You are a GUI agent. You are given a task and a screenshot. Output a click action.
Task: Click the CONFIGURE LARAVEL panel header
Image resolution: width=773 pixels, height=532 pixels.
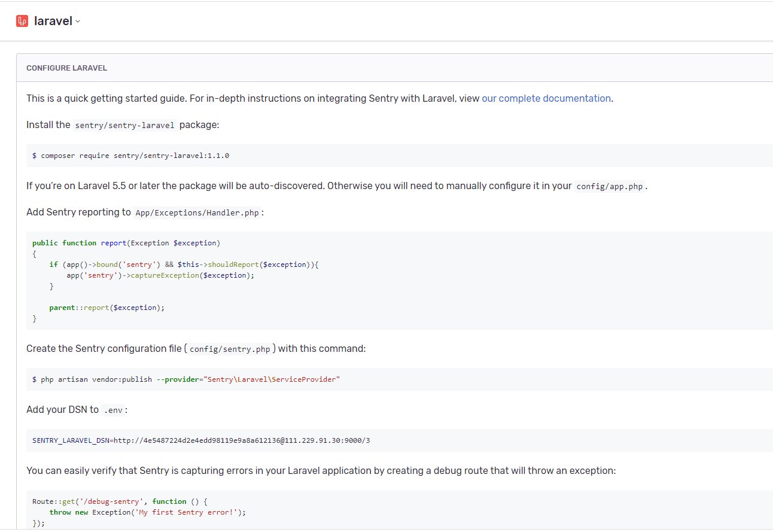[395, 68]
